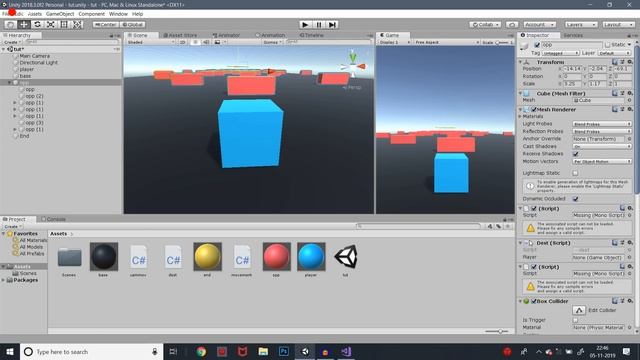Open Cube (Mesh Filter) gear settings
The width and height of the screenshot is (640, 360).
click(630, 93)
